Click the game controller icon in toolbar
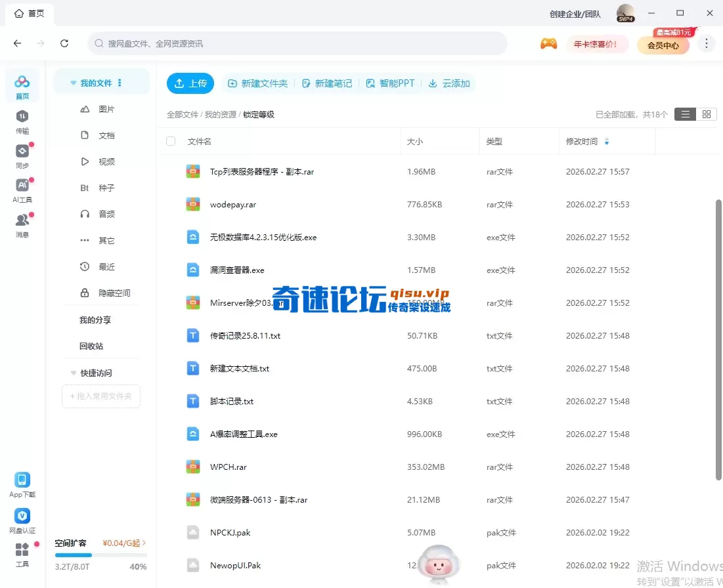This screenshot has width=723, height=588. 548,44
